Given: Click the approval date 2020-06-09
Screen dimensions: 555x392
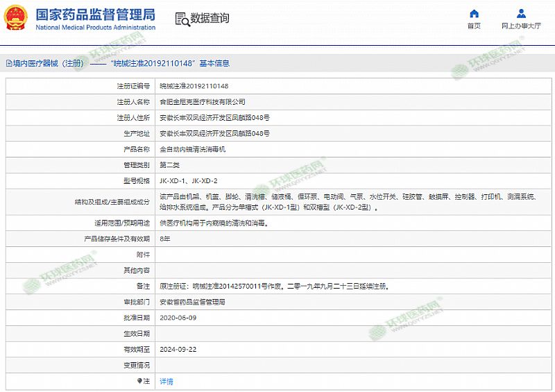Looking at the screenshot, I should (178, 318).
